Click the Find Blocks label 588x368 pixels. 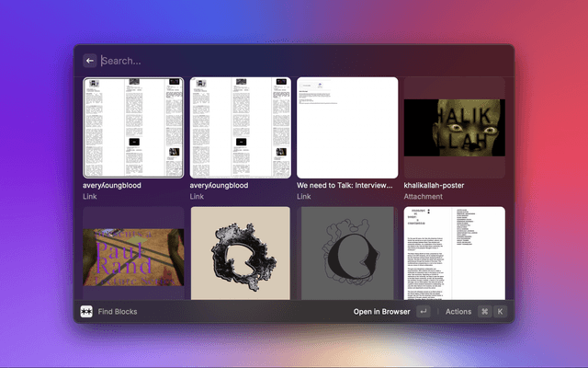[118, 312]
